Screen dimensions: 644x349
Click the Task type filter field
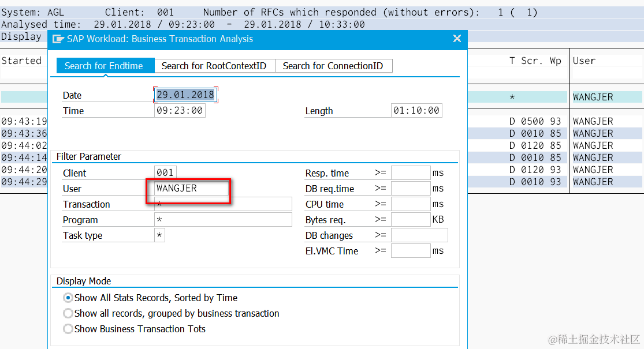(159, 235)
